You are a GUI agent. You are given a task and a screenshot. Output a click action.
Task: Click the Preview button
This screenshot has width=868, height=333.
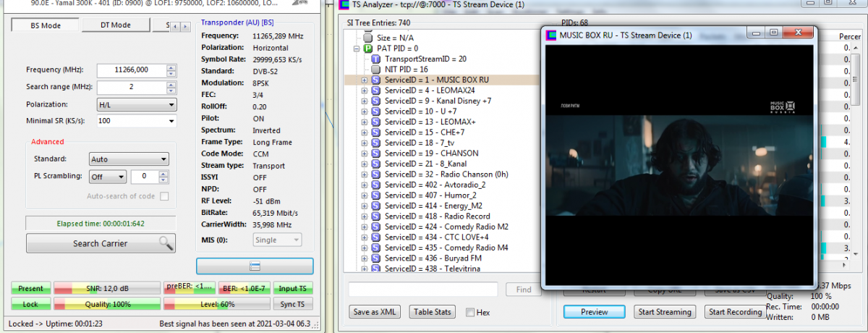pyautogui.click(x=594, y=312)
